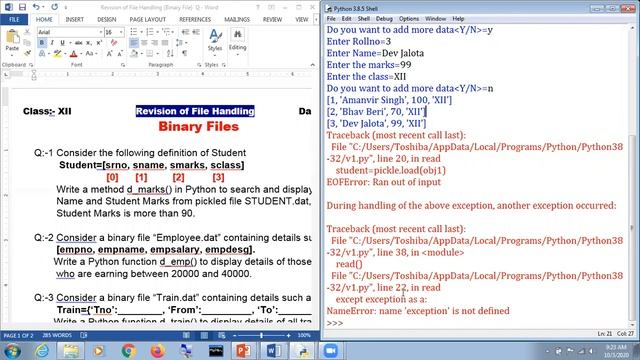Viewport: 640px width, 360px height.
Task: Switch to the PAGE LAYOUT ribbon tab
Action: (x=148, y=20)
